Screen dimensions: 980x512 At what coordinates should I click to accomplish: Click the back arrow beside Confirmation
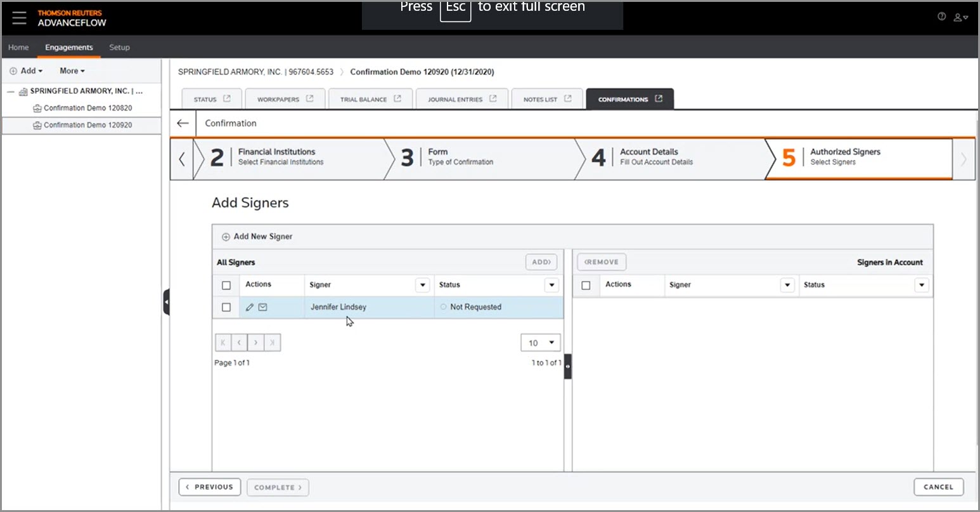183,123
